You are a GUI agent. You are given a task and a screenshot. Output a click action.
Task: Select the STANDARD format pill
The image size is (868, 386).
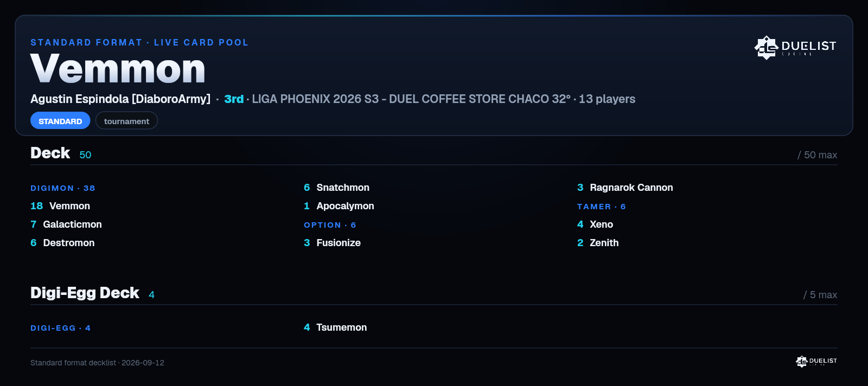point(60,121)
